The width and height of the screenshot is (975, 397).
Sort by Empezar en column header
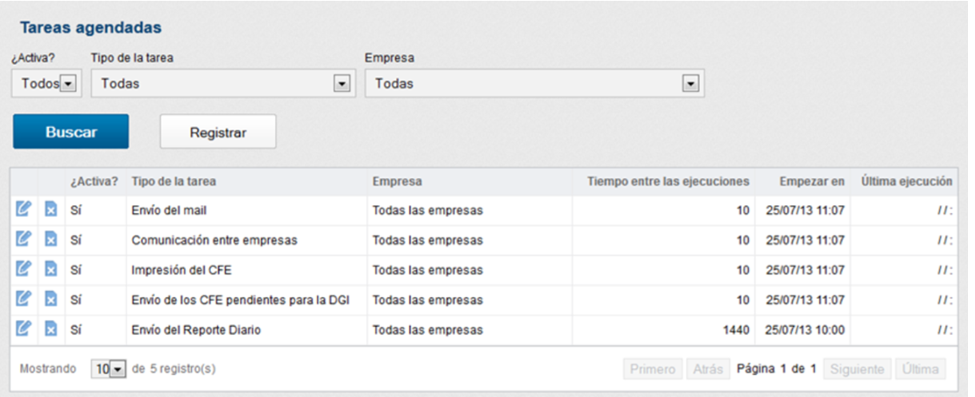812,182
